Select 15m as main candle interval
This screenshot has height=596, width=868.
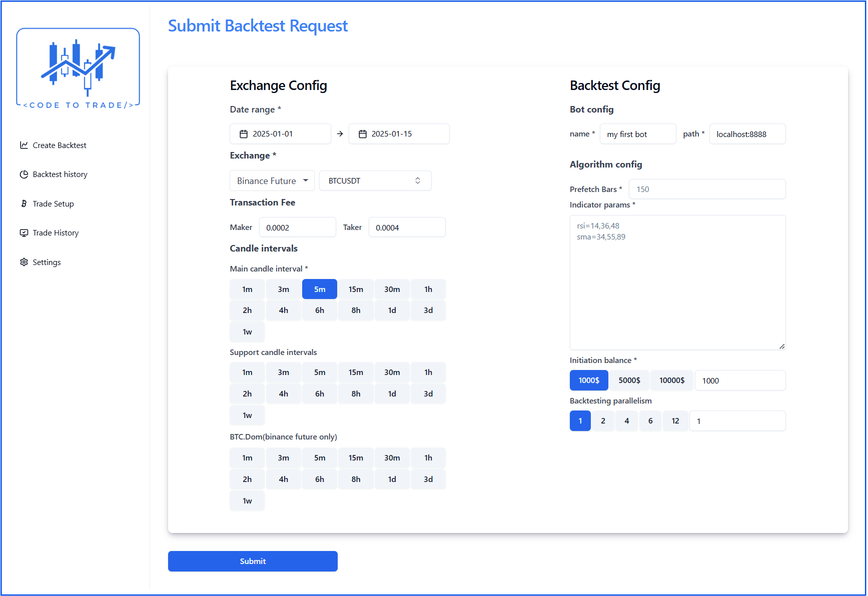(x=356, y=289)
